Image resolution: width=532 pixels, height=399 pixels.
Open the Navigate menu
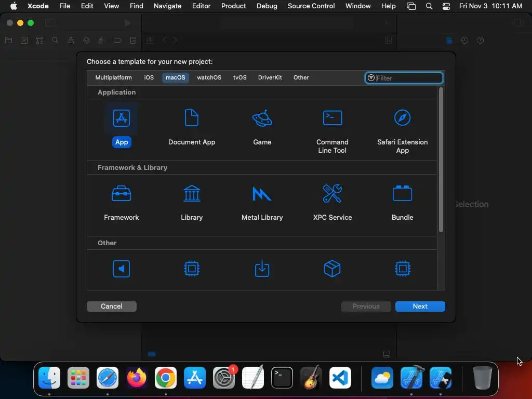click(x=167, y=6)
